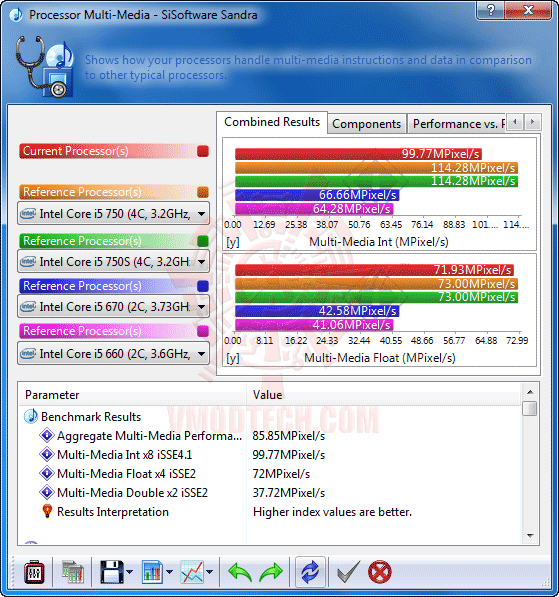Refresh results with blue circular arrows
This screenshot has height=597, width=559.
[x=310, y=572]
